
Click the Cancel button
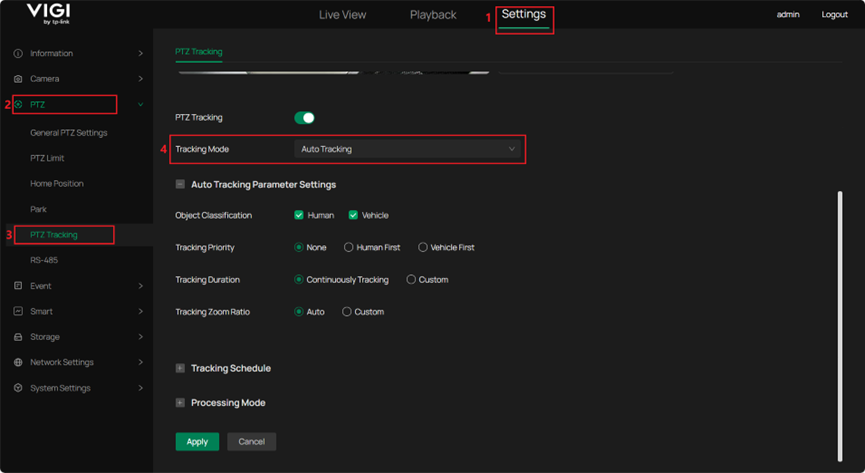point(252,442)
